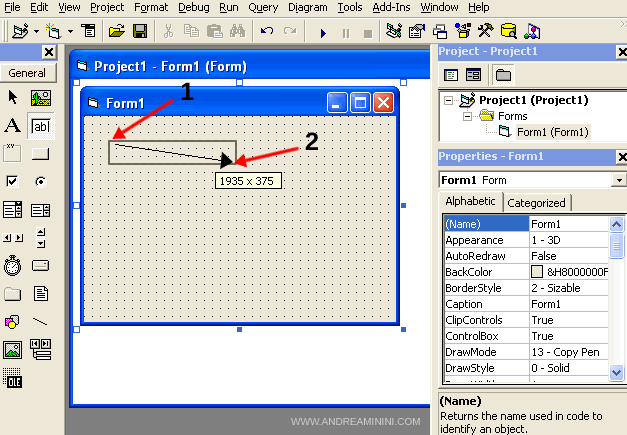The image size is (627, 435).
Task: Switch to the Categorized properties tab
Action: tap(536, 203)
